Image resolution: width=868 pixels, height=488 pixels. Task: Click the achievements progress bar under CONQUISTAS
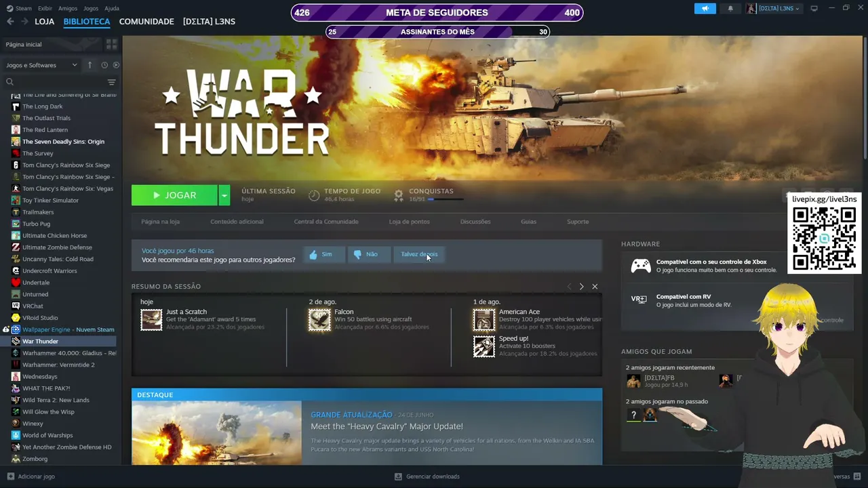pos(446,199)
